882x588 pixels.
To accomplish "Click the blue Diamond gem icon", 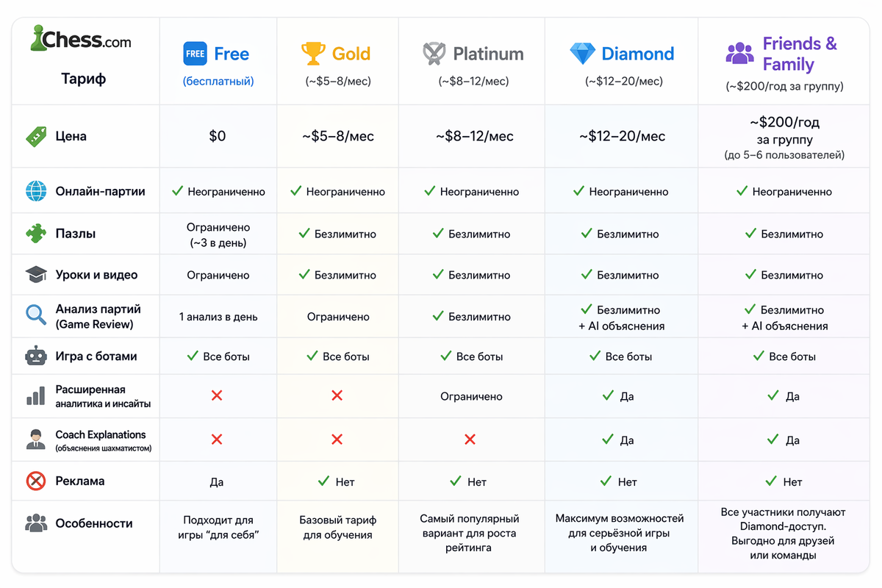I will point(582,54).
